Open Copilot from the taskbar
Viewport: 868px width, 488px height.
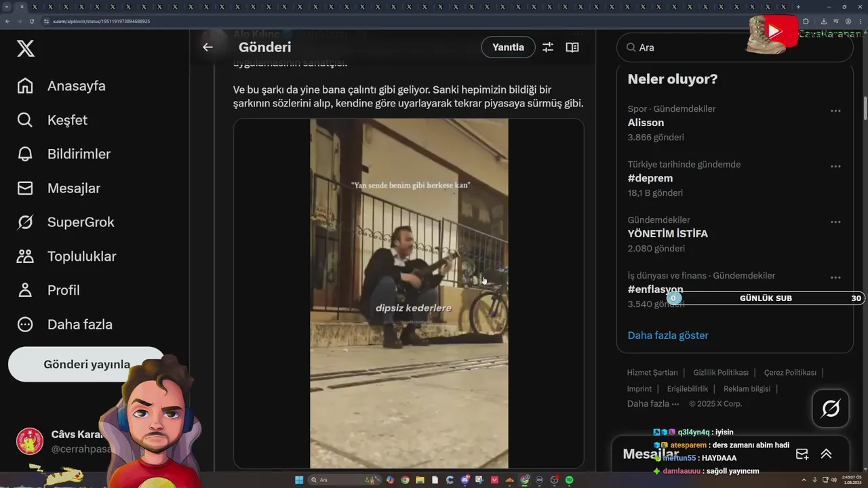tap(390, 480)
